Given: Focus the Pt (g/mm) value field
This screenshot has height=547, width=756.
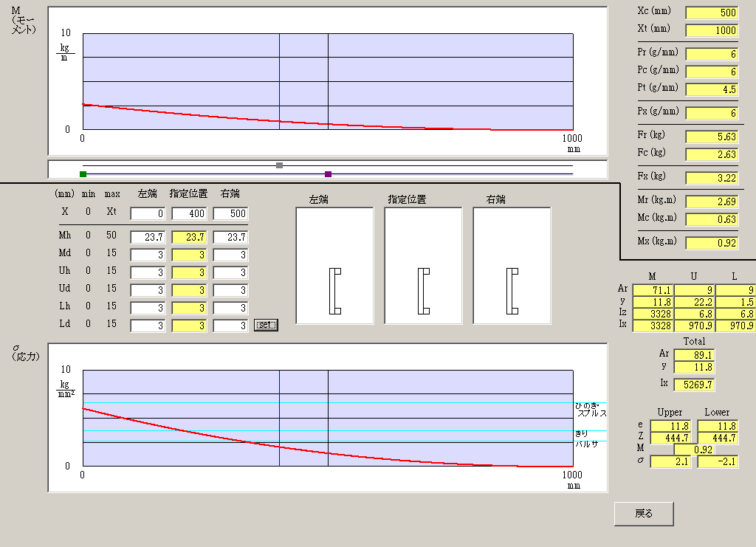Looking at the screenshot, I should pos(712,89).
